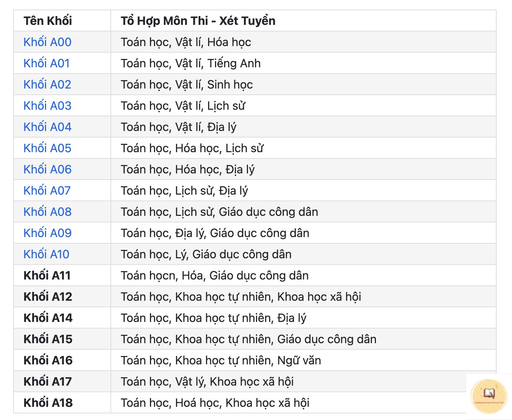Select the Khối A06 link
The width and height of the screenshot is (512, 420).
[48, 169]
